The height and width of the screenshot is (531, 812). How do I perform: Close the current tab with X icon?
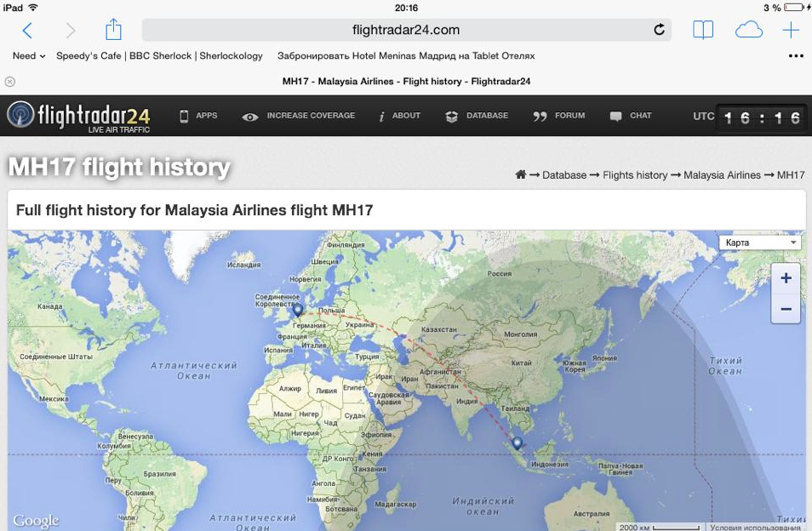tap(10, 82)
